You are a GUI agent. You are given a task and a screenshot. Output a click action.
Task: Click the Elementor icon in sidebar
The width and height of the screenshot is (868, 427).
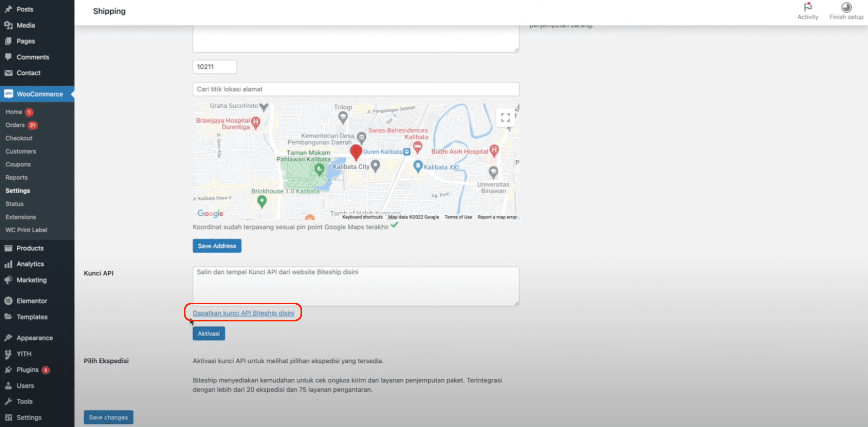(8, 301)
